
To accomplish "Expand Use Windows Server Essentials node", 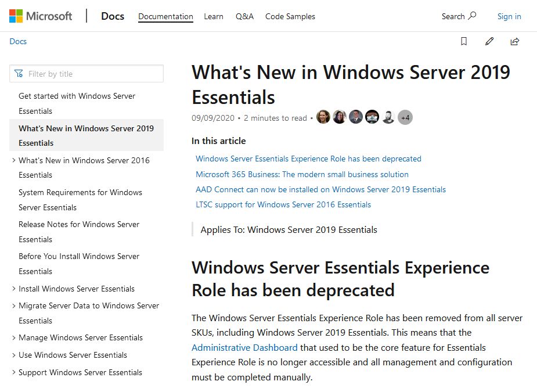I will [14, 355].
